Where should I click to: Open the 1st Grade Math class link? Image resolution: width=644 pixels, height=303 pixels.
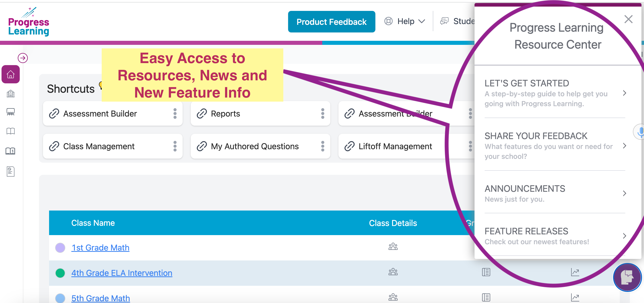(x=100, y=248)
